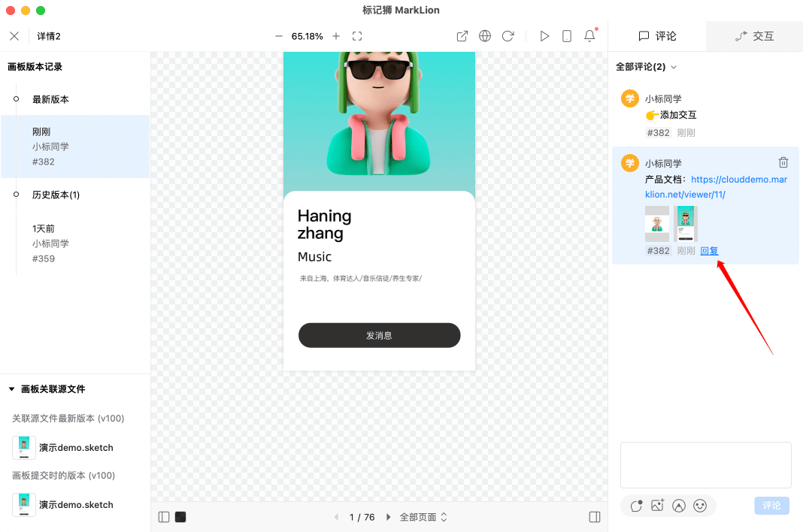803x532 pixels.
Task: Click the play preview icon
Action: tap(544, 36)
